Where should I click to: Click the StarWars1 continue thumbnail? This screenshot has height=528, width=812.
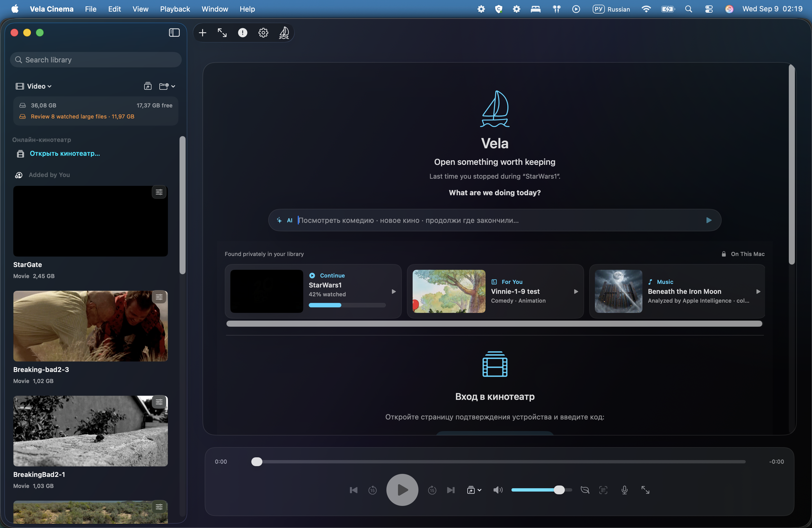pos(267,291)
